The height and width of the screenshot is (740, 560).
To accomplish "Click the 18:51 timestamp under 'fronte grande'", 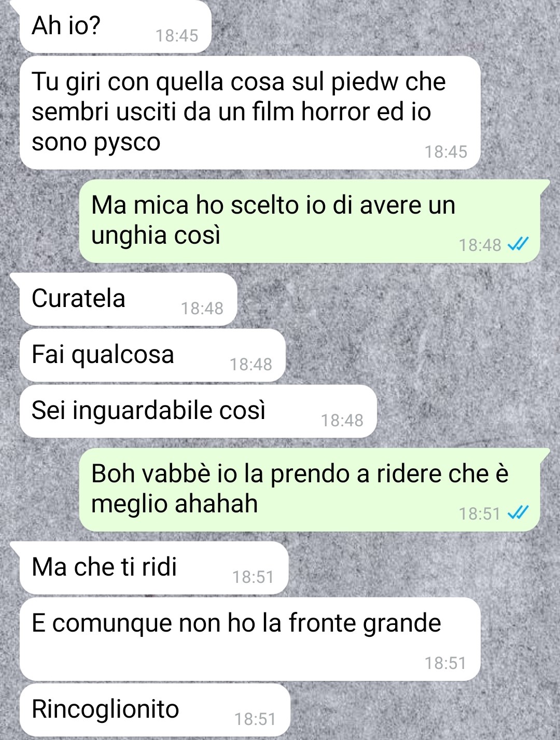I will pos(446,663).
